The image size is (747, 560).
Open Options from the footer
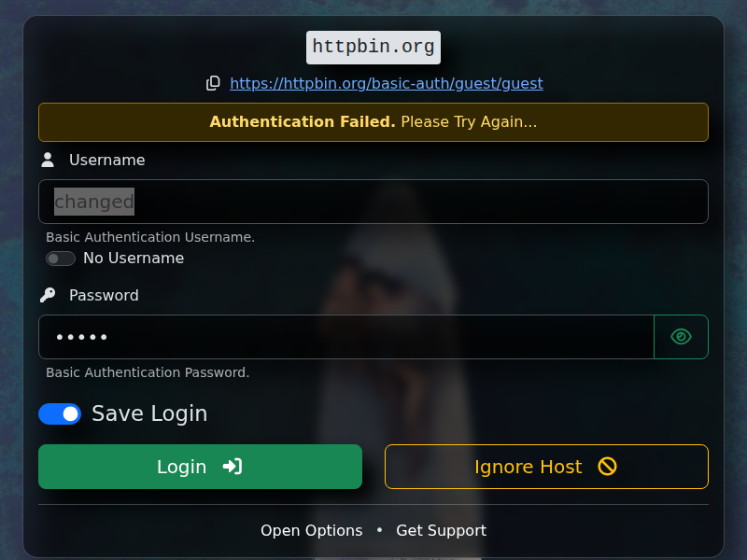point(312,530)
